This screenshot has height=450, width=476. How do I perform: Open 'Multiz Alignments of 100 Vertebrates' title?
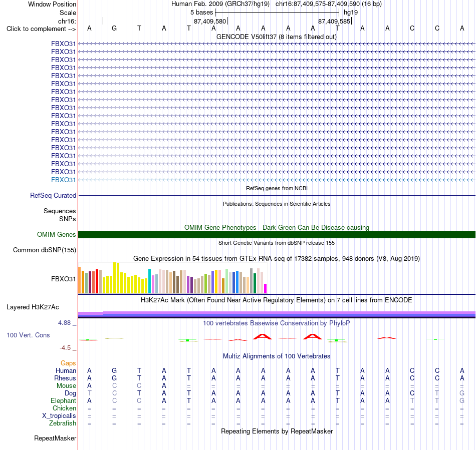(277, 356)
